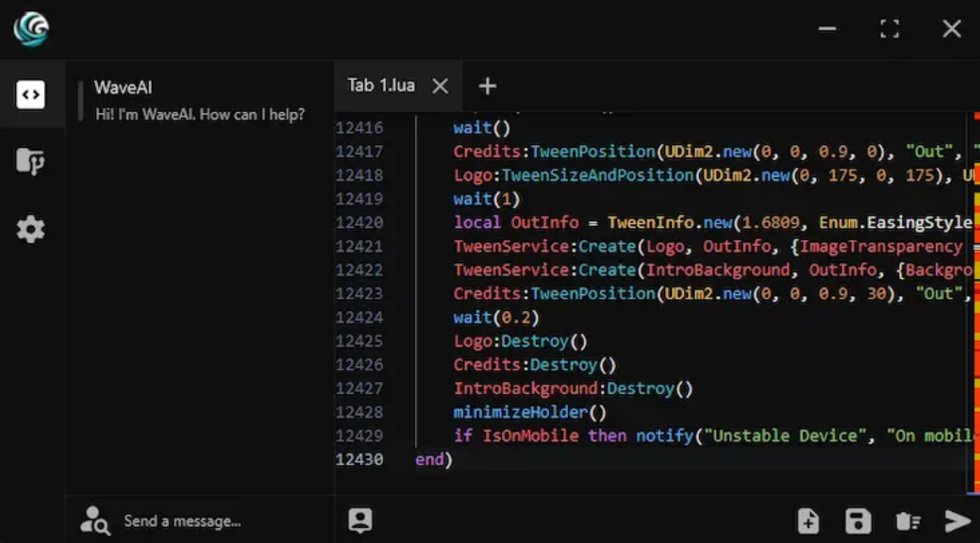The image size is (980, 543).
Task: Select the Tab 1.lua tab
Action: (397, 86)
